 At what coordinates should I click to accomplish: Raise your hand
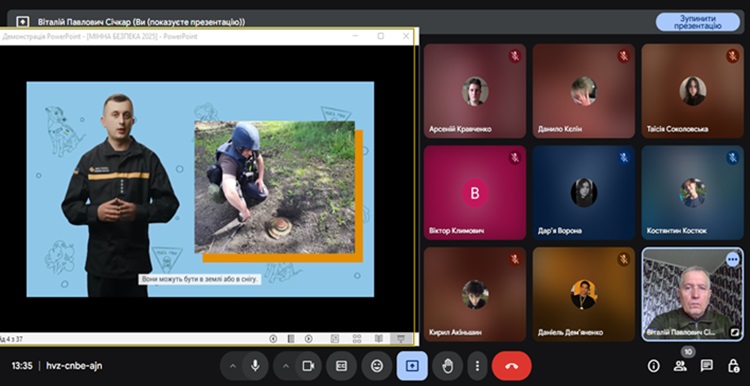[x=447, y=366]
